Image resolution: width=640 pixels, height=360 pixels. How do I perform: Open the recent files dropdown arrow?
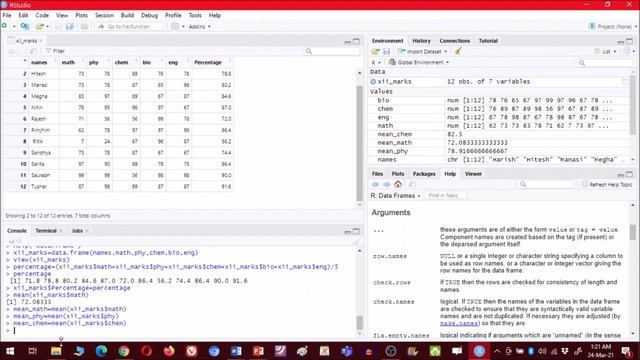47,27
